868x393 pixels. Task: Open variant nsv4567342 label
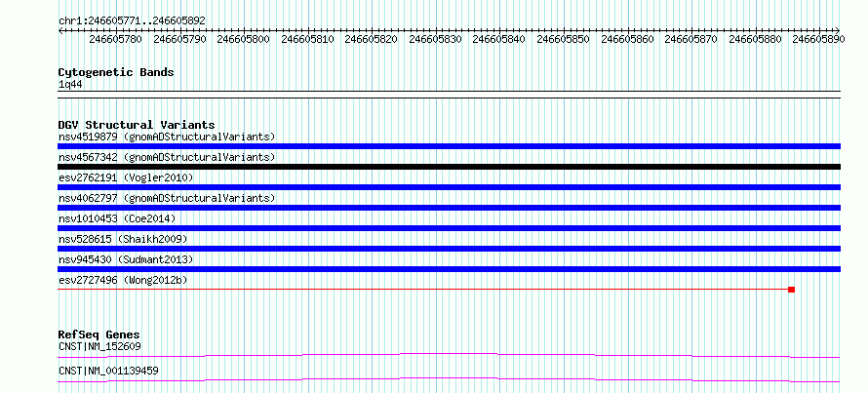pos(167,157)
